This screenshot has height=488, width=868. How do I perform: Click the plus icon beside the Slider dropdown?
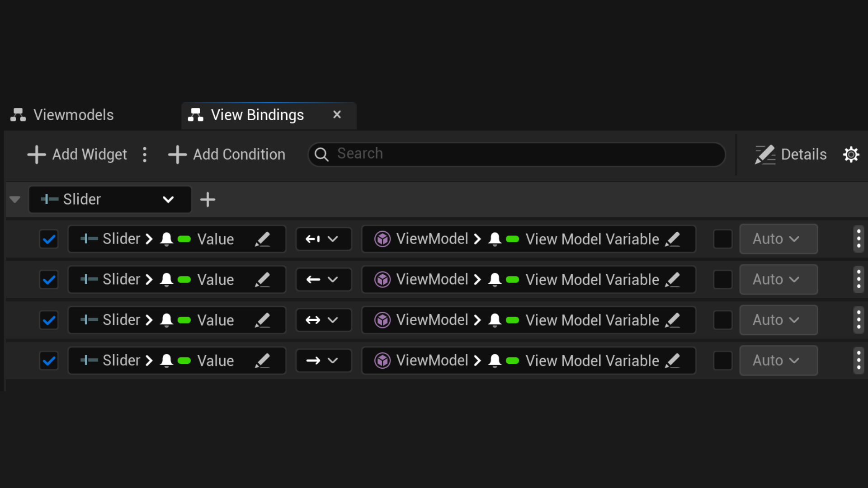click(208, 199)
